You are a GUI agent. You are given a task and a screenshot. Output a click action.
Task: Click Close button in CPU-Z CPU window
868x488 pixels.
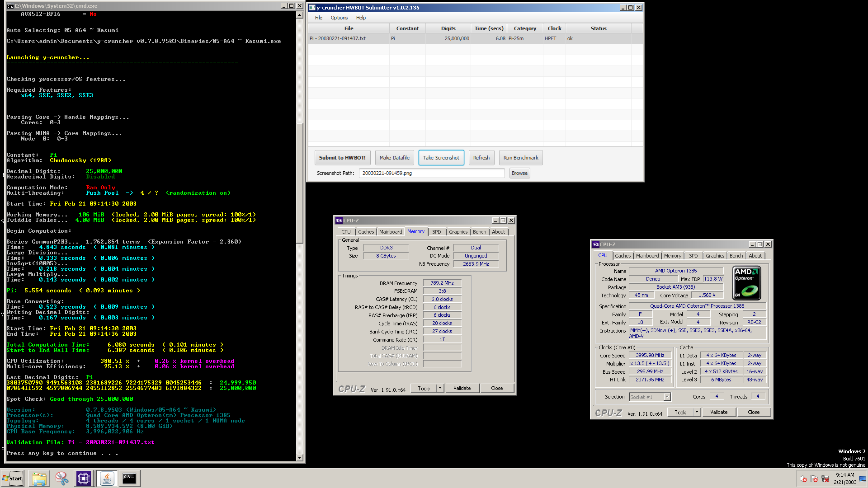754,412
